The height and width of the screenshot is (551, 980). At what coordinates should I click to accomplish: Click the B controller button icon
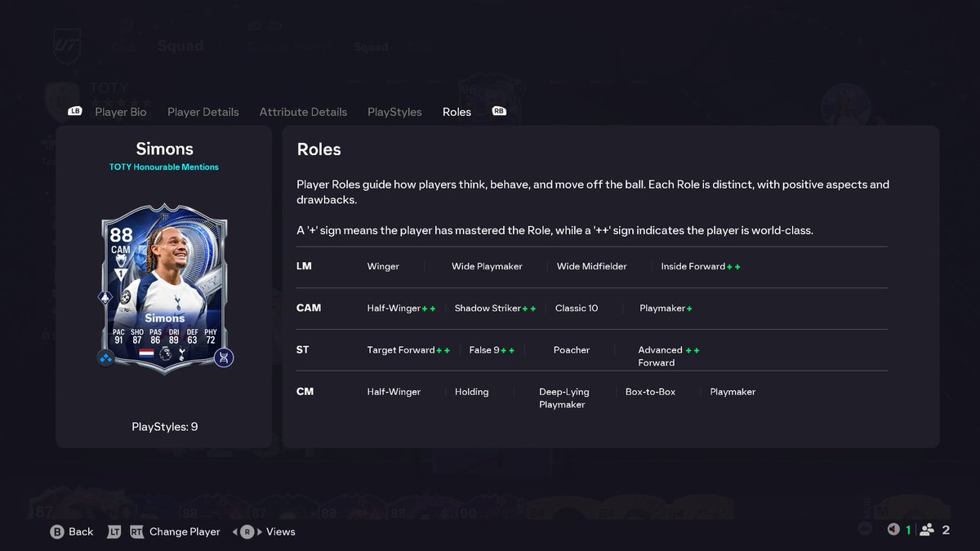pos(57,531)
